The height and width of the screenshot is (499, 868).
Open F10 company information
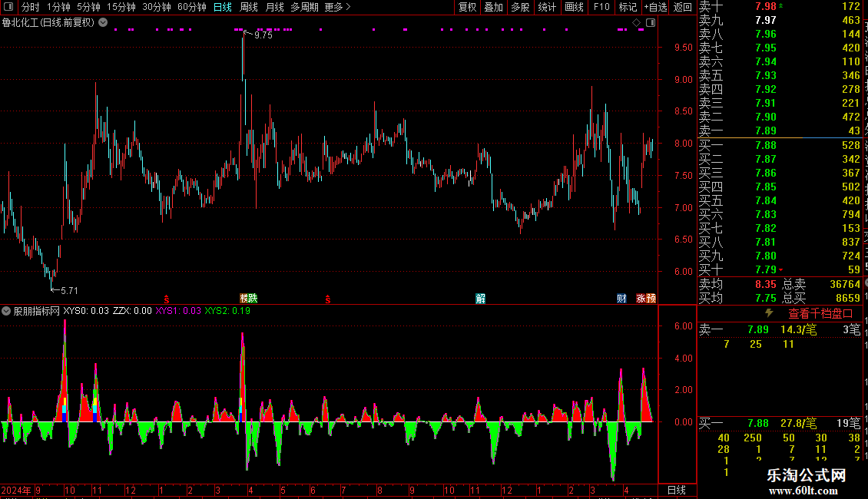coord(601,7)
